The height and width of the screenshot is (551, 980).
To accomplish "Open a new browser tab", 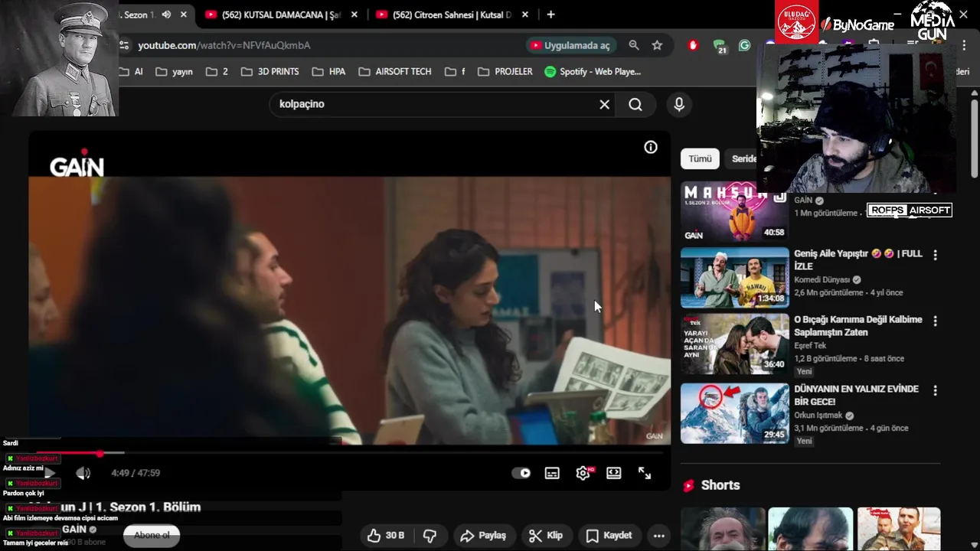I will 550,15.
